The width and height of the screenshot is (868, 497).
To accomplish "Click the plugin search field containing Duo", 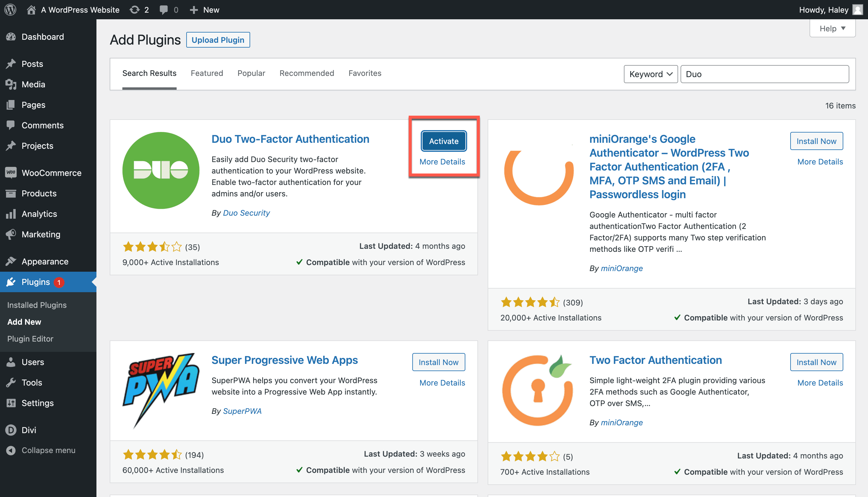I will pos(764,74).
